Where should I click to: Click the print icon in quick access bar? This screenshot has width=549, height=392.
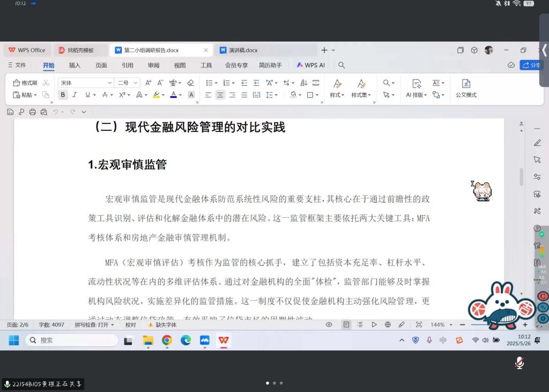pyautogui.click(x=33, y=112)
